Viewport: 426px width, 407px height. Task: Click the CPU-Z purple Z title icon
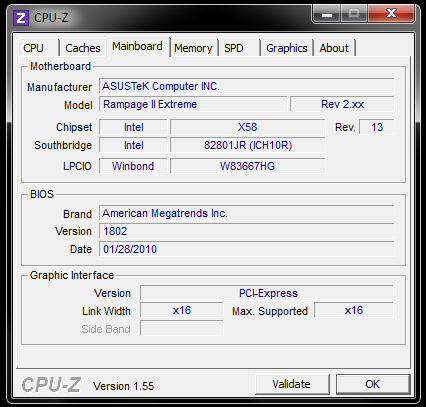point(21,17)
